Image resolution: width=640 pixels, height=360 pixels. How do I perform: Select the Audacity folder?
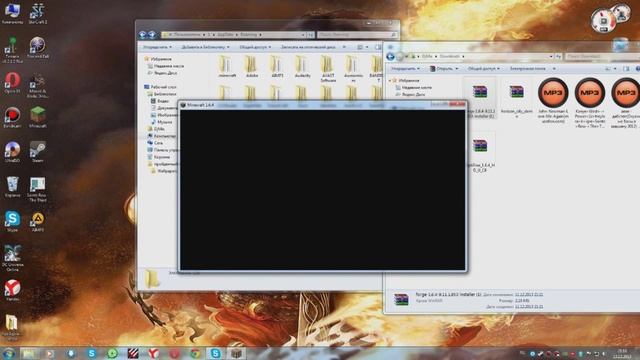pos(302,67)
